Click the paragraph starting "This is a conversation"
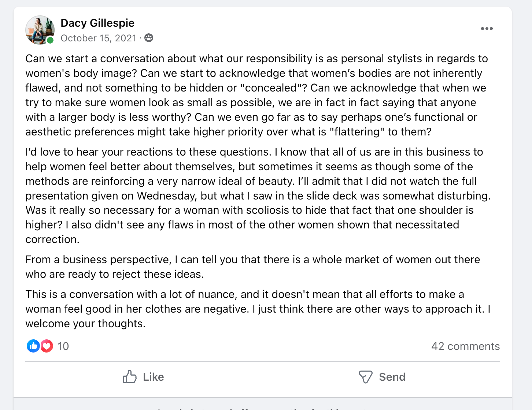Image resolution: width=532 pixels, height=410 pixels. click(256, 309)
